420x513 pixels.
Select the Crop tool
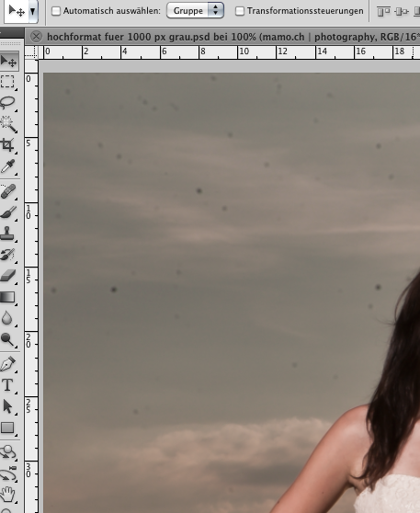coord(8,145)
